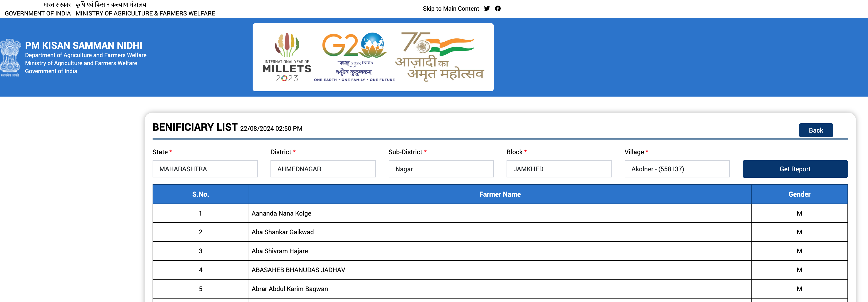Viewport: 868px width, 302px height.
Task: Open the Block dropdown showing JAMKHED
Action: (x=559, y=169)
